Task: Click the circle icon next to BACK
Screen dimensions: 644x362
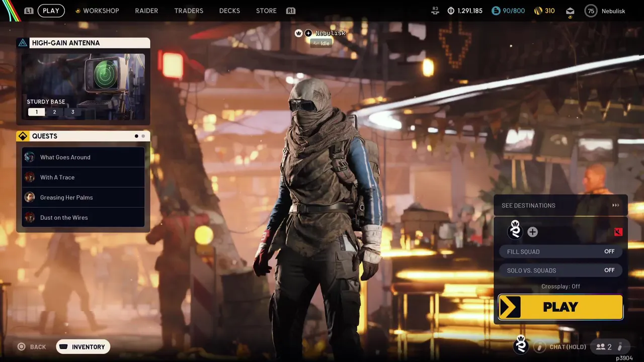Action: pos(22,347)
